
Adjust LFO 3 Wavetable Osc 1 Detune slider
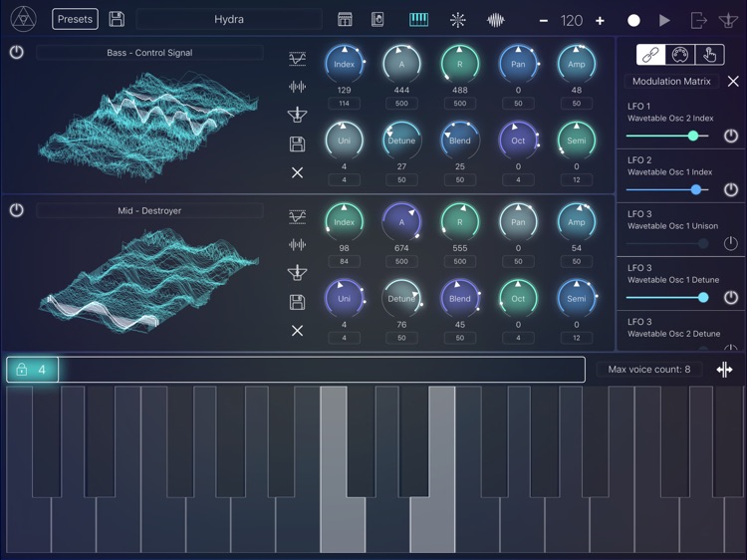(x=667, y=297)
